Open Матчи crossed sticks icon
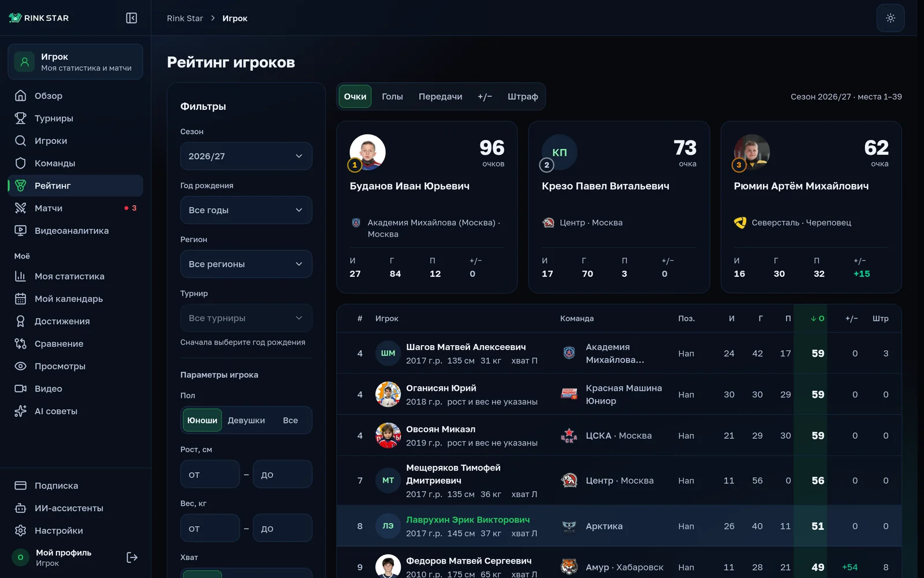Screen dimensions: 924x578 pos(20,208)
